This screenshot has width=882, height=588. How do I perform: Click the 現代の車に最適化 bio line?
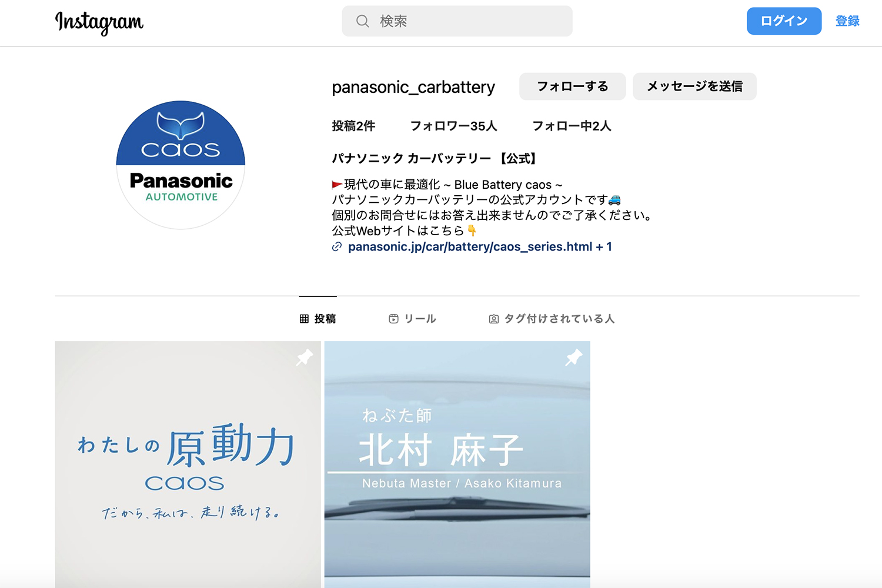coord(447,185)
